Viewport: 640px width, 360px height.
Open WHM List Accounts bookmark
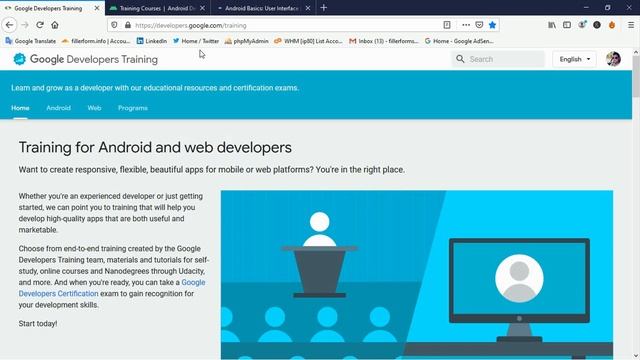[309, 41]
